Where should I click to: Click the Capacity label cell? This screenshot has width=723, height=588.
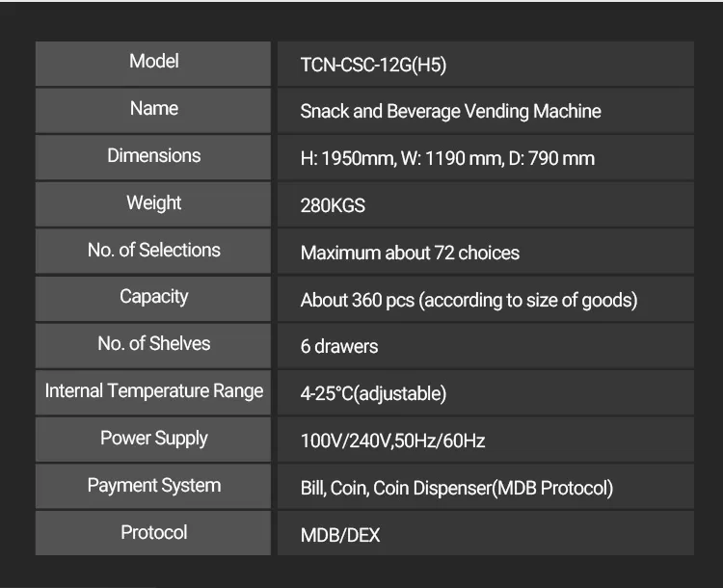tap(154, 297)
